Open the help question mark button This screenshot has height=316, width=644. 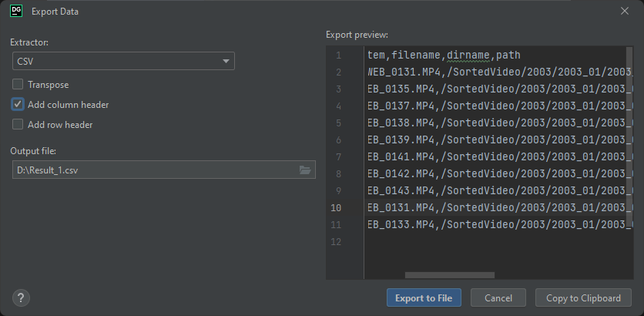(x=21, y=298)
